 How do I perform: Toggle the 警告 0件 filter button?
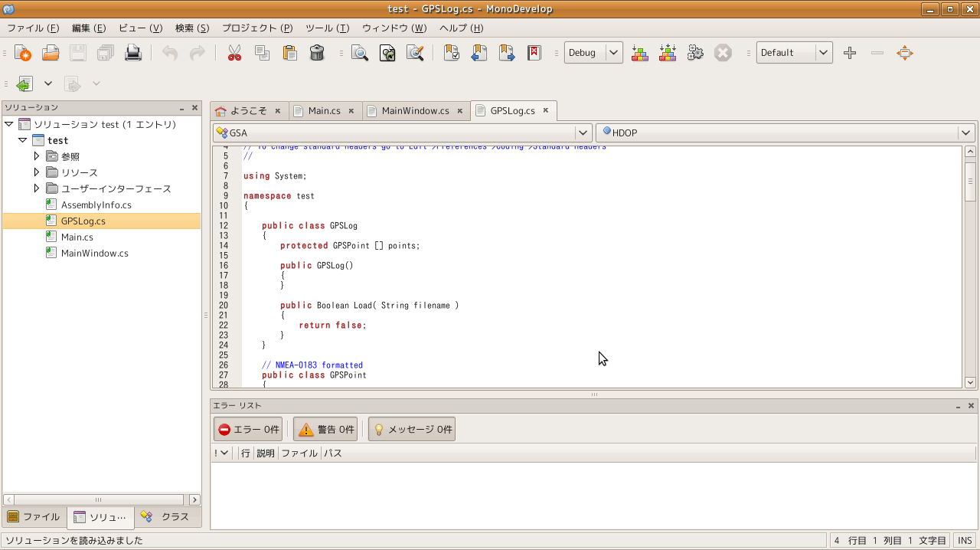point(325,430)
